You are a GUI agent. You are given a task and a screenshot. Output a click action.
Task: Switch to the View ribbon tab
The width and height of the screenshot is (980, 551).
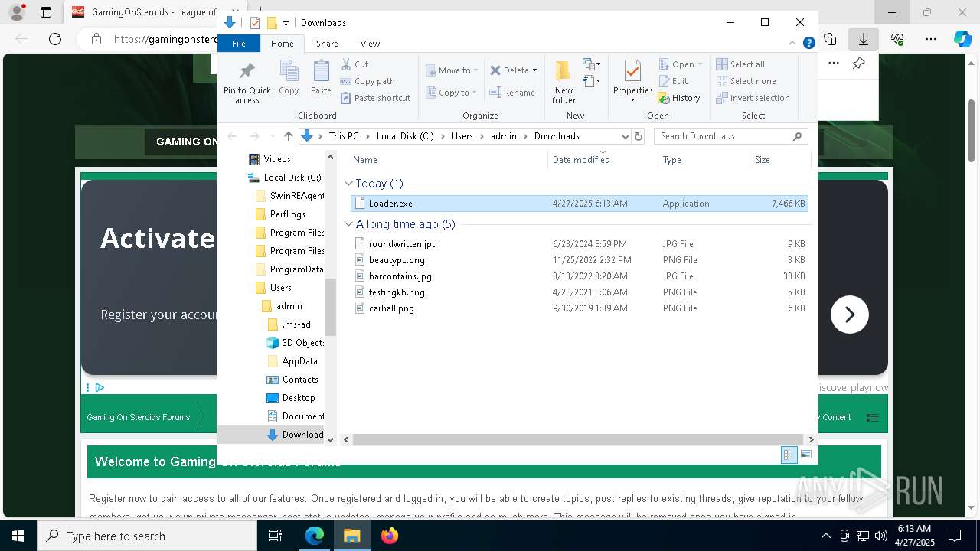click(x=370, y=44)
